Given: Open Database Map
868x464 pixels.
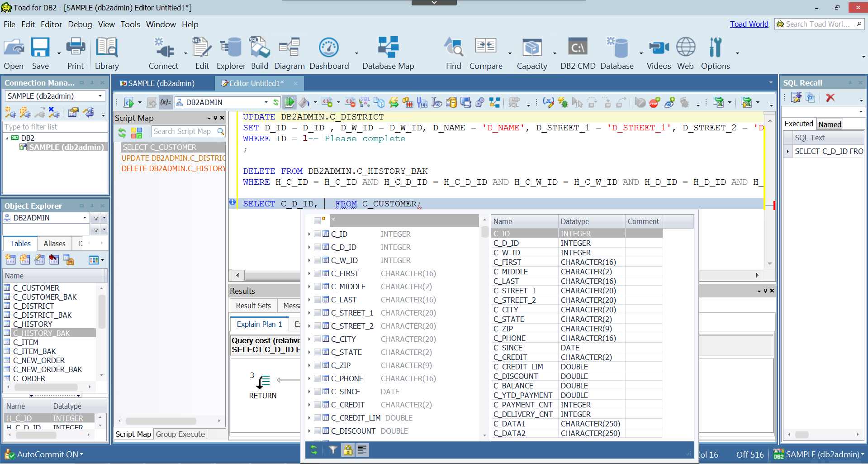Looking at the screenshot, I should pos(388,53).
